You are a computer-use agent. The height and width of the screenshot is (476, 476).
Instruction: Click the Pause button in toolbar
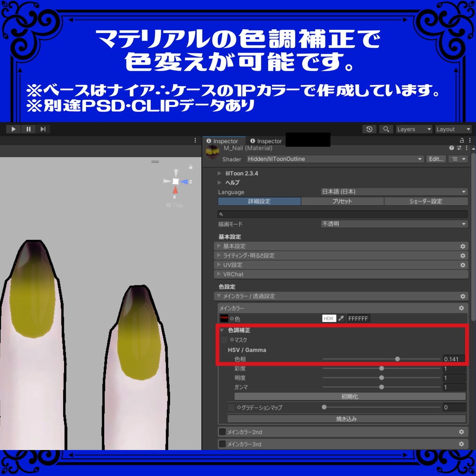click(28, 129)
